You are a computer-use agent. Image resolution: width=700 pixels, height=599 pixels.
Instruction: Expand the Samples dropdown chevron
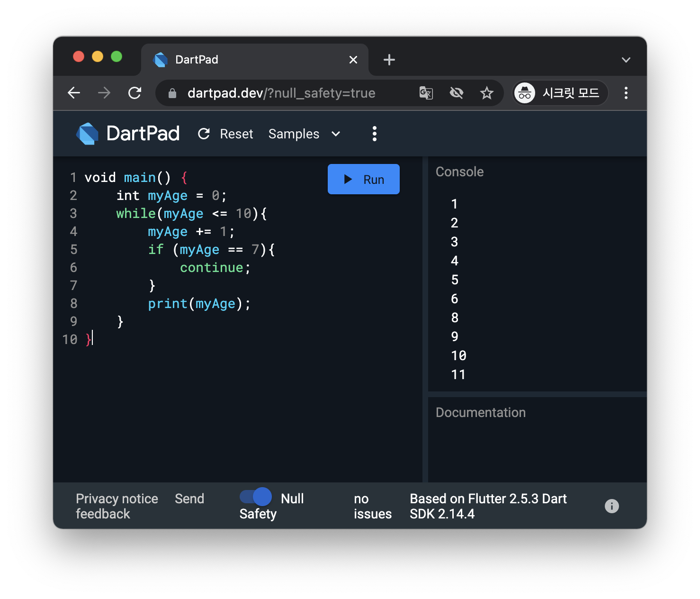(x=336, y=134)
